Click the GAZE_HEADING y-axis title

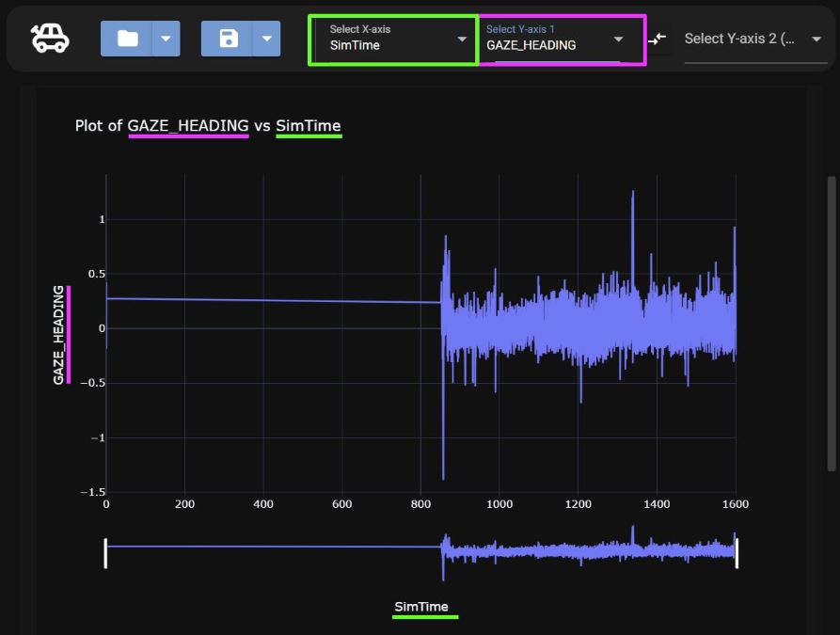(x=58, y=335)
